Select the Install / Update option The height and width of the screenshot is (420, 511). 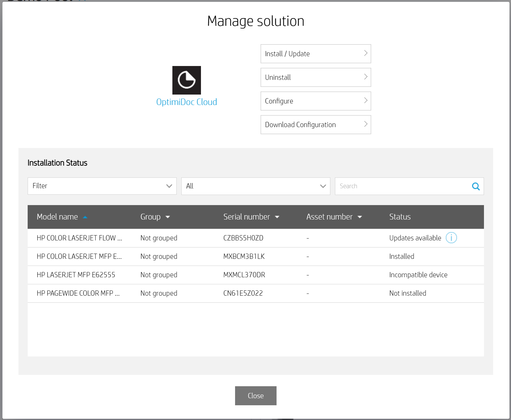(316, 54)
